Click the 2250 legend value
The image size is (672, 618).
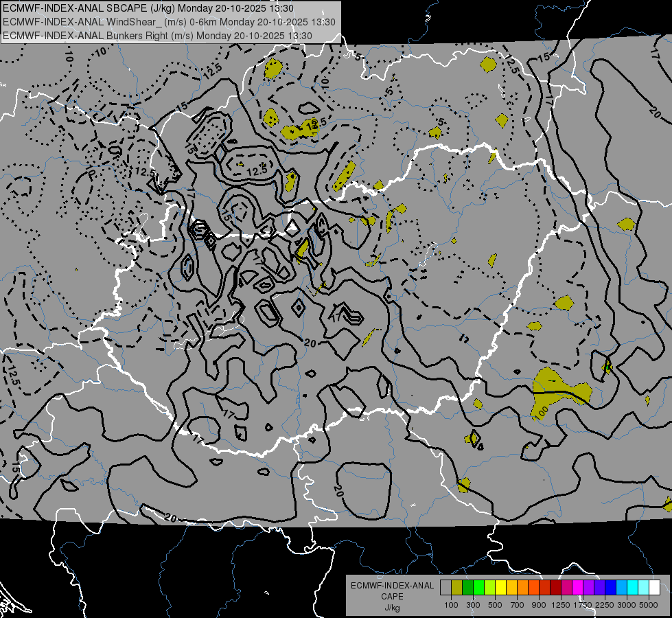tap(604, 605)
